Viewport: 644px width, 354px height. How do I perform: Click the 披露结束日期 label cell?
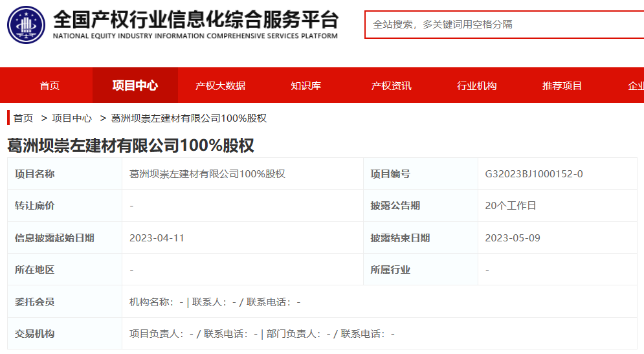pyautogui.click(x=421, y=238)
